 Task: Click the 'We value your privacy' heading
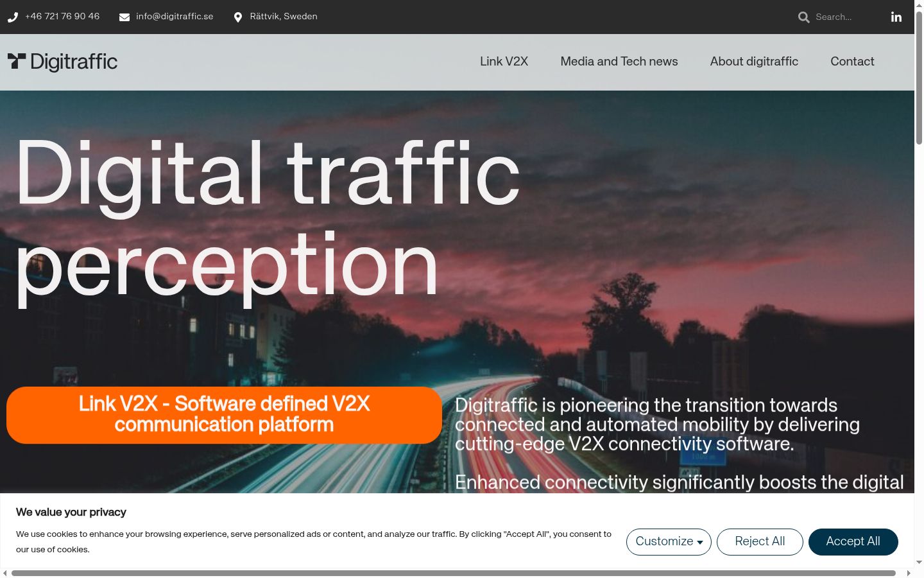click(x=71, y=512)
